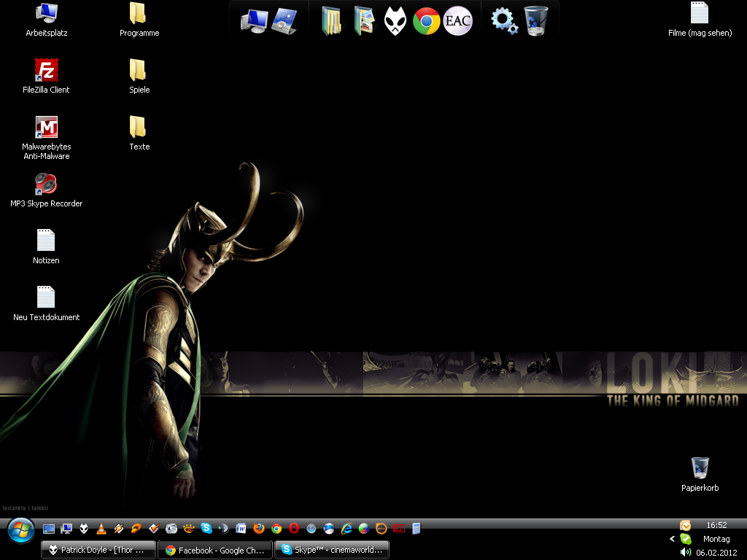Screen dimensions: 747x560
Task: Select the Neu Textdokument file
Action: click(46, 304)
